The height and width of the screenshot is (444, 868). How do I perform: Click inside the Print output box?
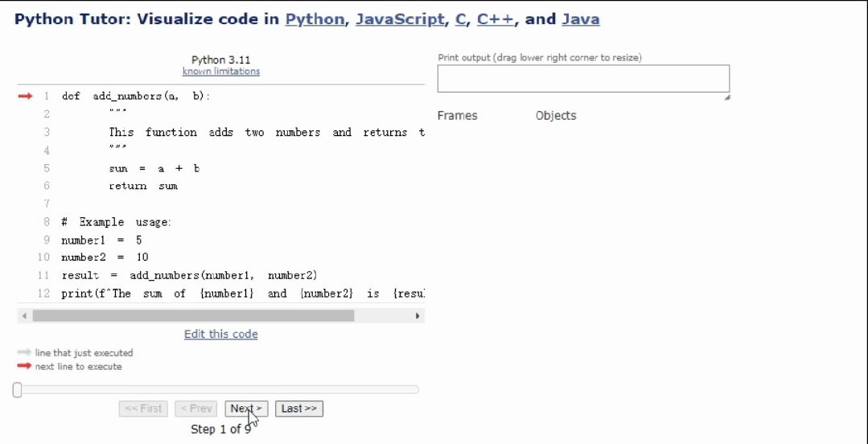[x=582, y=79]
